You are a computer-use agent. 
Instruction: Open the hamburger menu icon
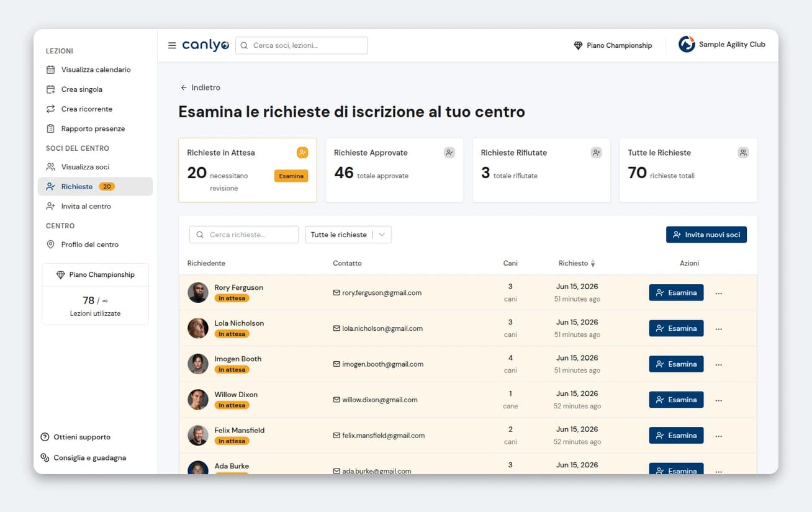[x=172, y=45]
